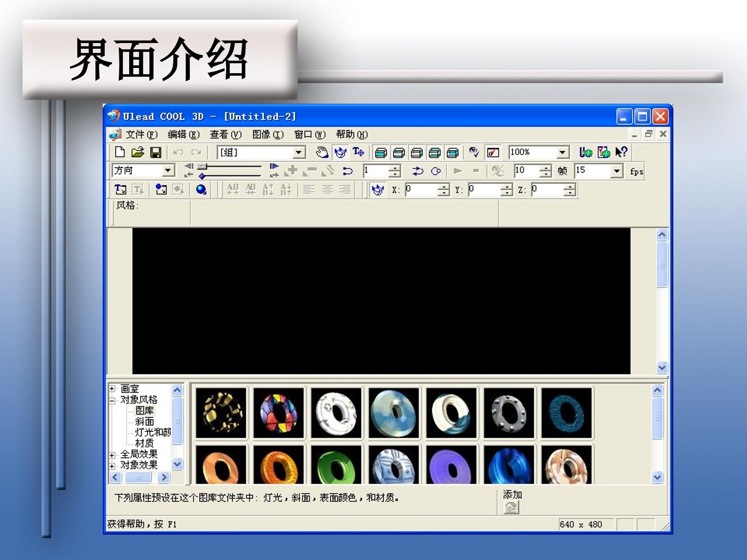Pick the stained-glass colored ring preset thumbnail

tap(279, 413)
